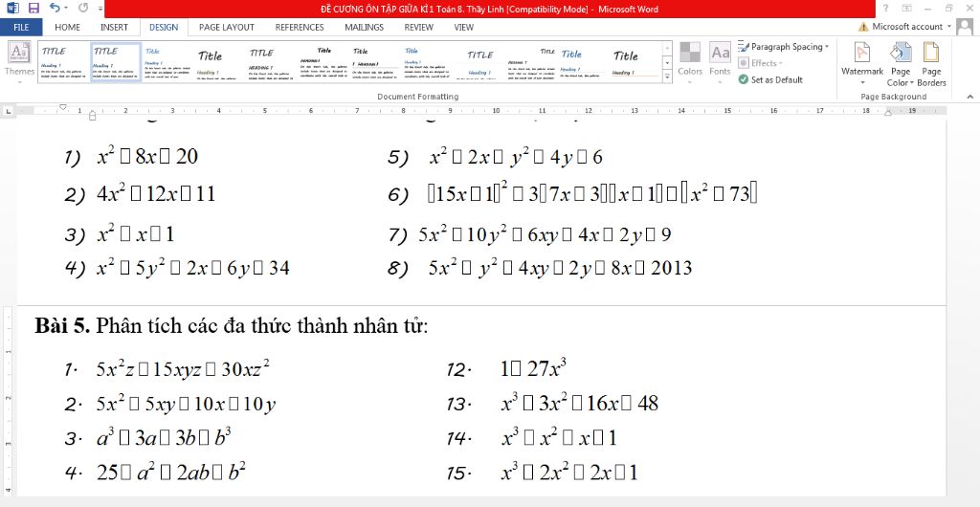Choose the last Title style set thumbnail

pyautogui.click(x=635, y=62)
